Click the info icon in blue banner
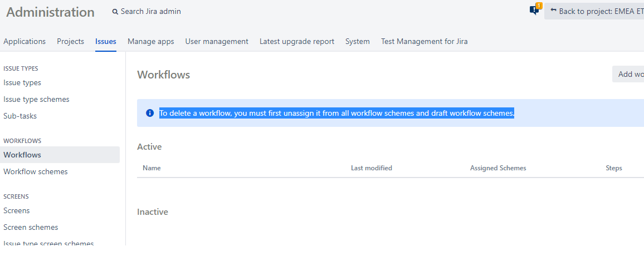Image resolution: width=644 pixels, height=256 pixels. (x=150, y=113)
